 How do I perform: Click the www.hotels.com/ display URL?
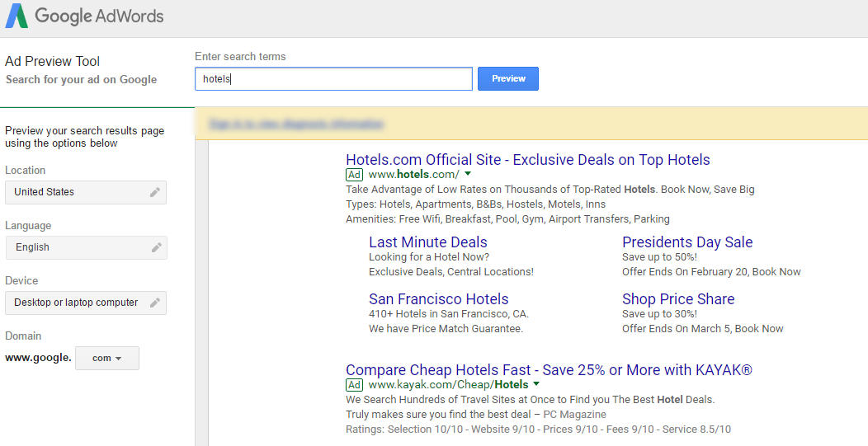(414, 175)
